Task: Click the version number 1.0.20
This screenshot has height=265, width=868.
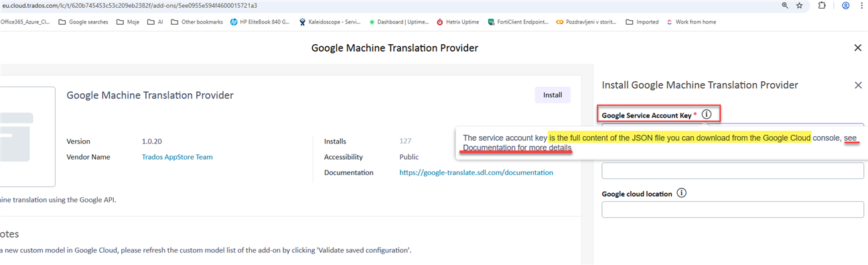Action: [x=152, y=142]
